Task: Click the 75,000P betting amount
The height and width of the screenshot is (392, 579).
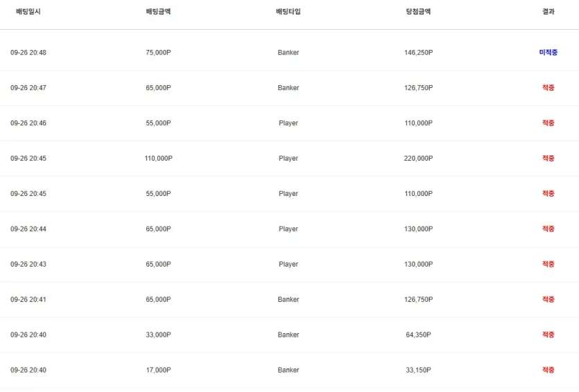Action: coord(158,53)
